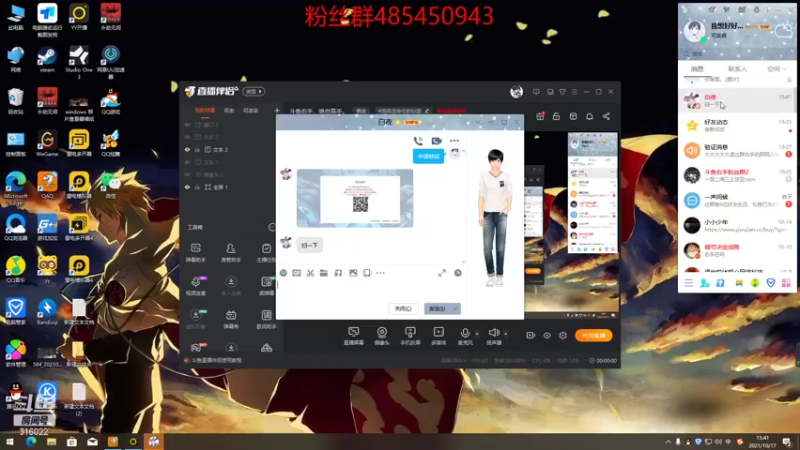The image size is (800, 450).
Task: Open the mode pill next to streaming logo
Action: [254, 91]
